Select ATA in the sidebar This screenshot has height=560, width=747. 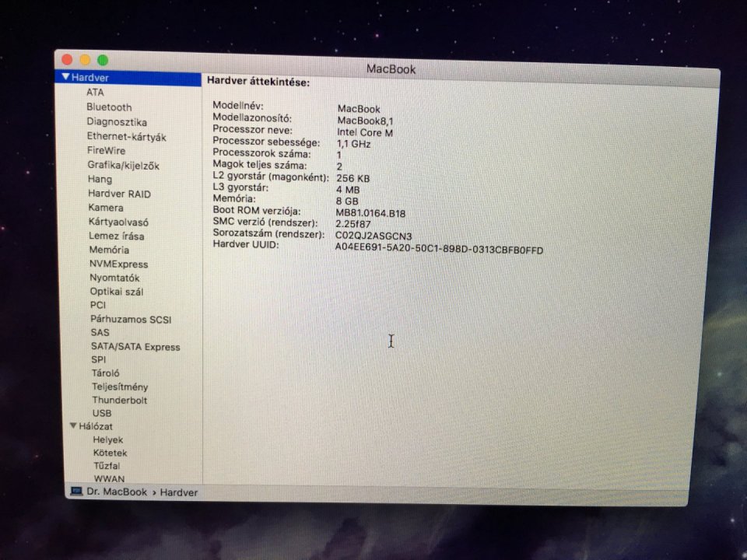(x=95, y=93)
